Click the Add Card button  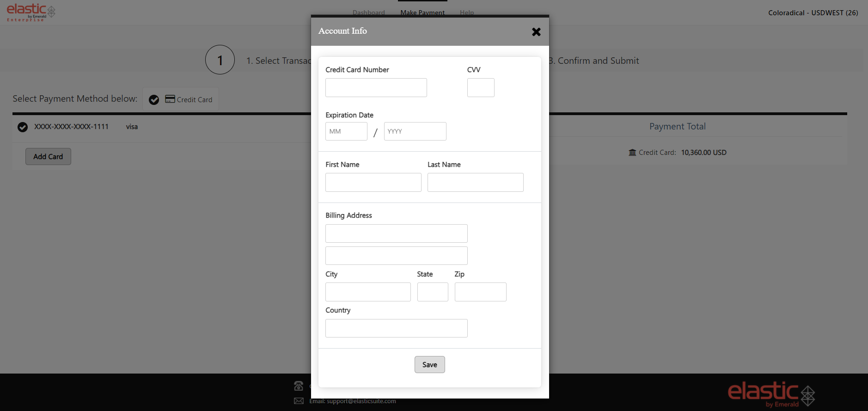[48, 157]
